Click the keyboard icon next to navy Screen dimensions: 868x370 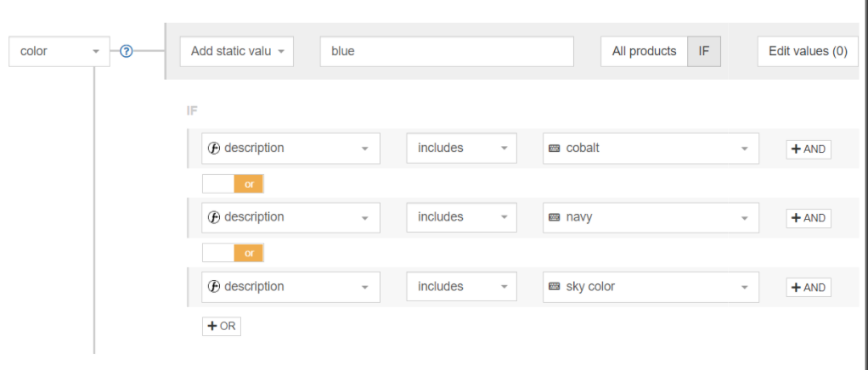555,217
